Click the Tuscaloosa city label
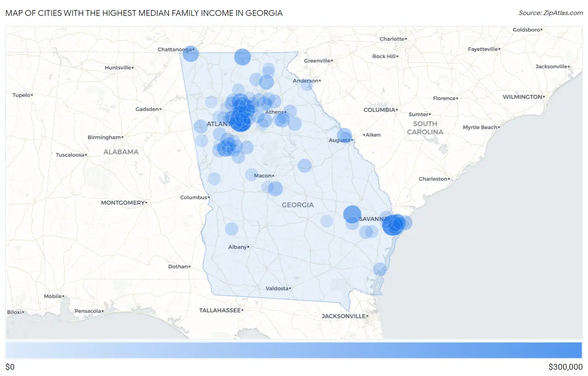 72,155
